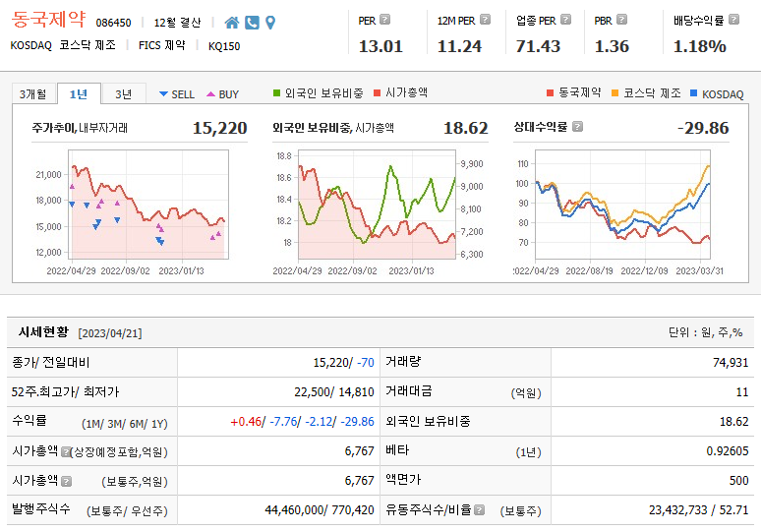Click help icon beside 시가총액 (상장예정포함)
Viewport: 761px width, 532px height.
click(66, 452)
